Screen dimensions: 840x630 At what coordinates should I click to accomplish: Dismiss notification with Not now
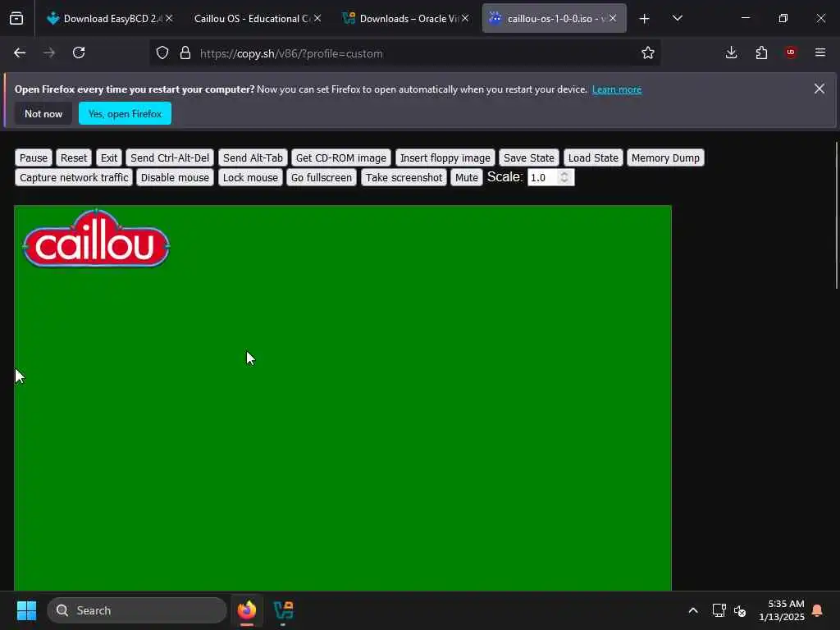[x=43, y=113]
